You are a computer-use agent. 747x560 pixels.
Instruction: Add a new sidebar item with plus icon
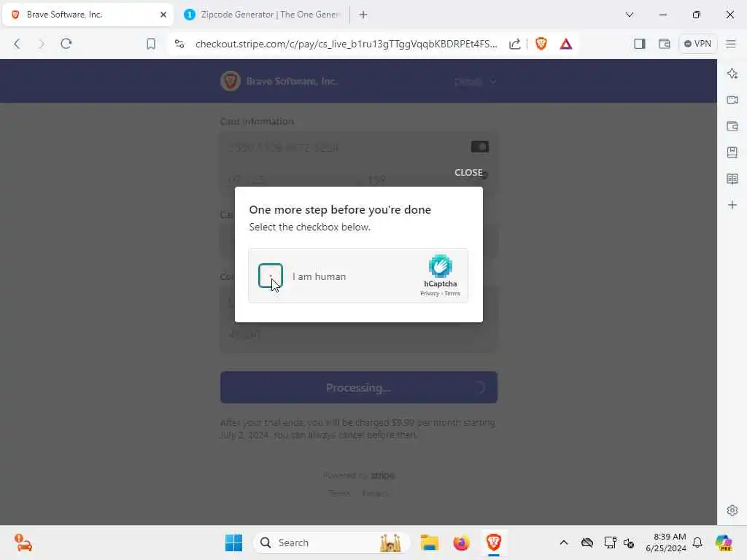click(732, 205)
